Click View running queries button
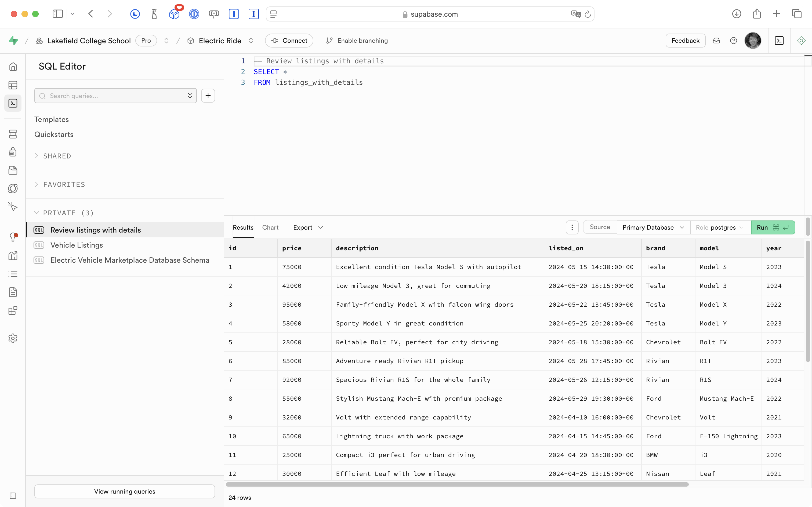812x507 pixels. (124, 491)
